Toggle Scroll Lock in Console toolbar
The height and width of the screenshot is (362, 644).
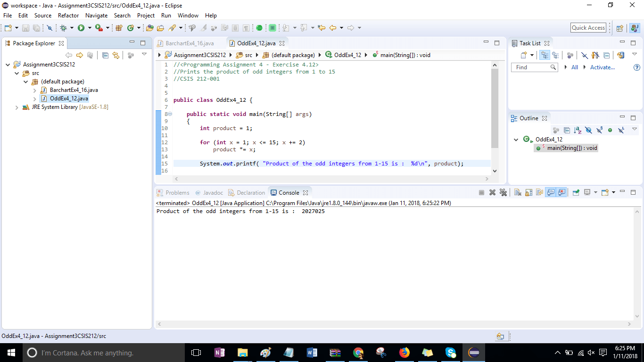pos(528,192)
